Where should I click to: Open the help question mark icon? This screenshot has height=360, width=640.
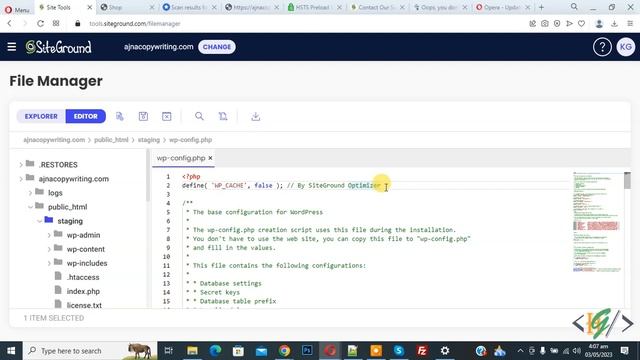pos(602,47)
